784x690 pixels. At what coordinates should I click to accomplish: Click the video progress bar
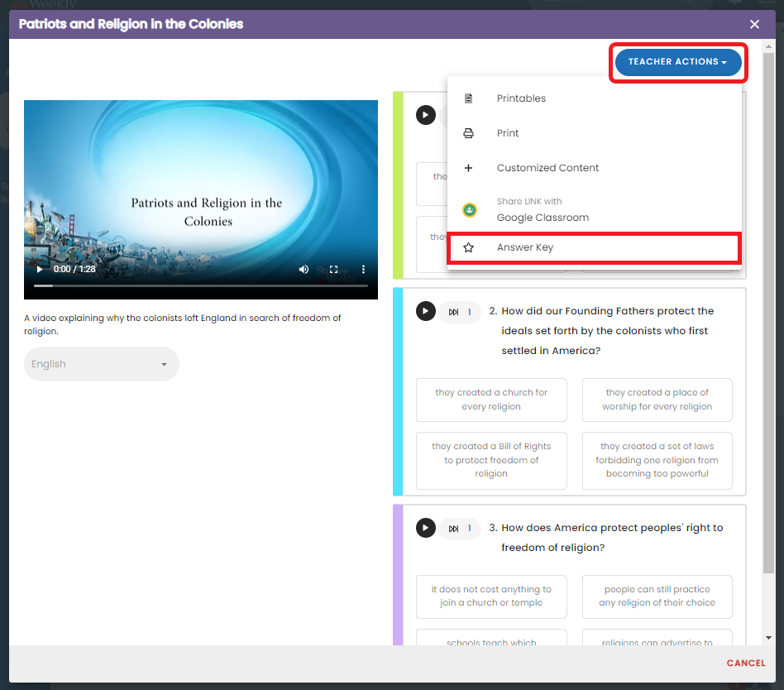(200, 285)
